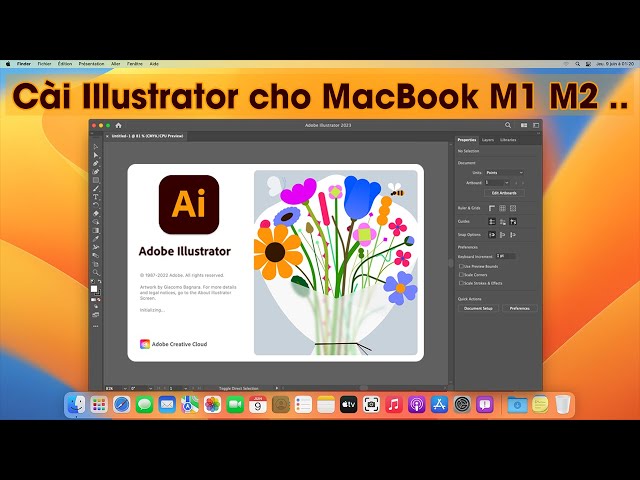The height and width of the screenshot is (480, 640).
Task: Select the Pen tool
Action: pos(96,163)
